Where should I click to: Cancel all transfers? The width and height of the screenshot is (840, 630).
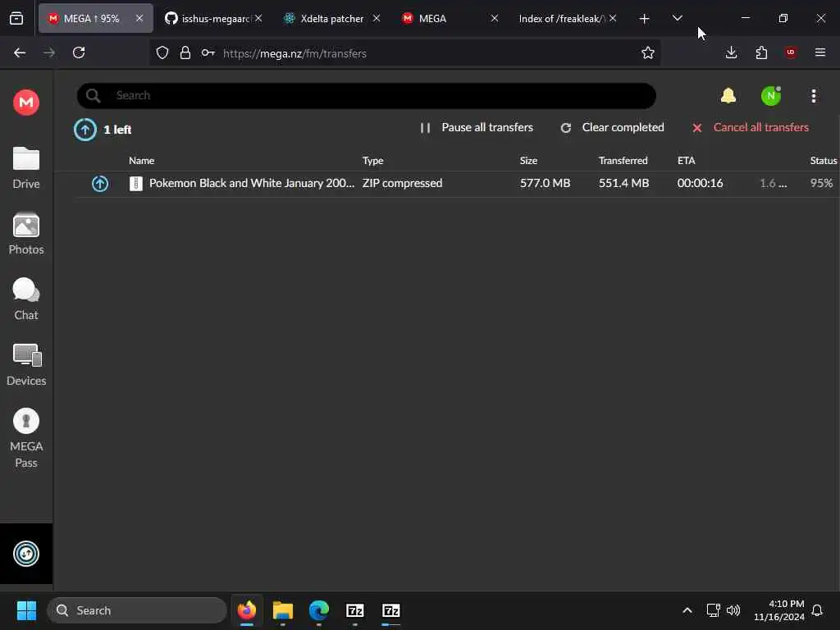tap(750, 127)
